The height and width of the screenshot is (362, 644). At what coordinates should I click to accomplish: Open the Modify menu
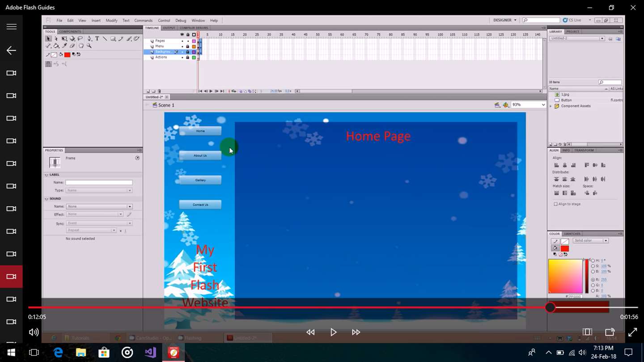111,21
